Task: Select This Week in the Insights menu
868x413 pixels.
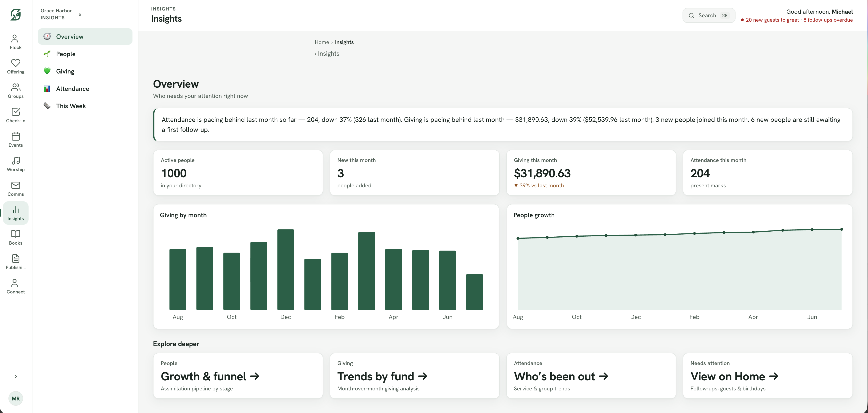Action: pyautogui.click(x=85, y=106)
